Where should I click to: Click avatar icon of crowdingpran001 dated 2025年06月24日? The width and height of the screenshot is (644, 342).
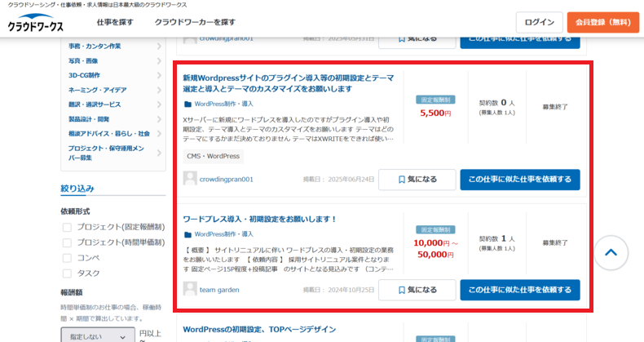pos(190,179)
